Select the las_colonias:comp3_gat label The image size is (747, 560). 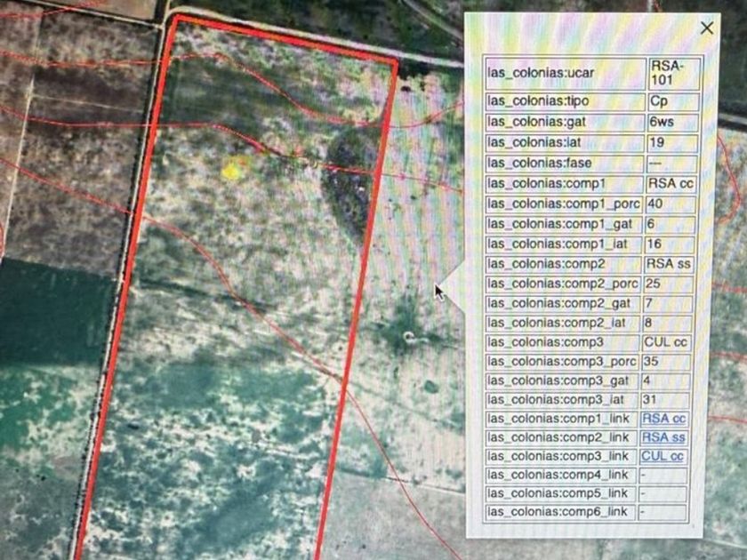point(558,381)
